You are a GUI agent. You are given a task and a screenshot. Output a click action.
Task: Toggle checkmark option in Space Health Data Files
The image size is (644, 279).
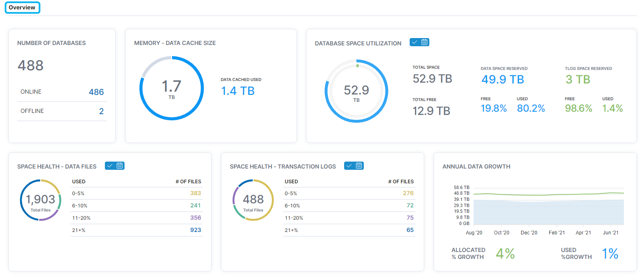pyautogui.click(x=110, y=166)
